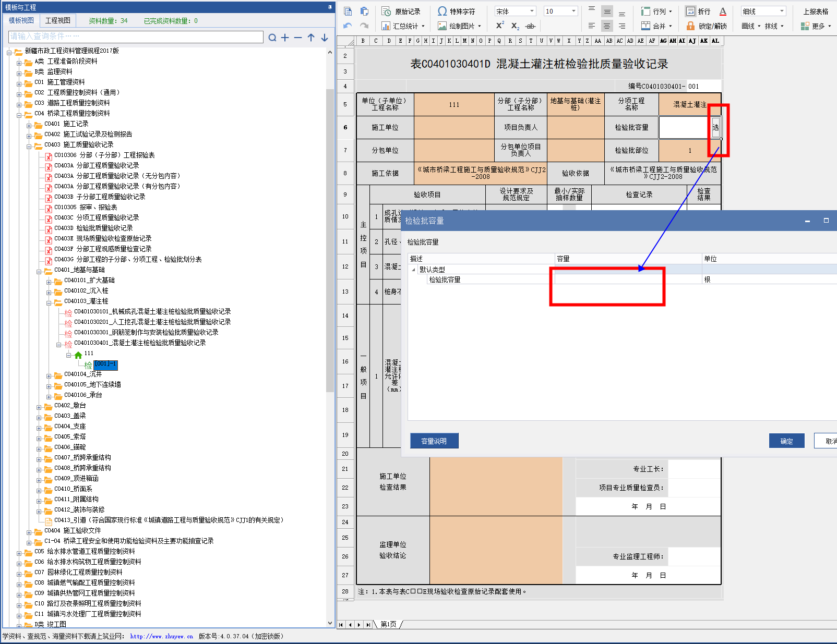
Task: Select the highlighted [001]-1 inspection record
Action: (105, 364)
